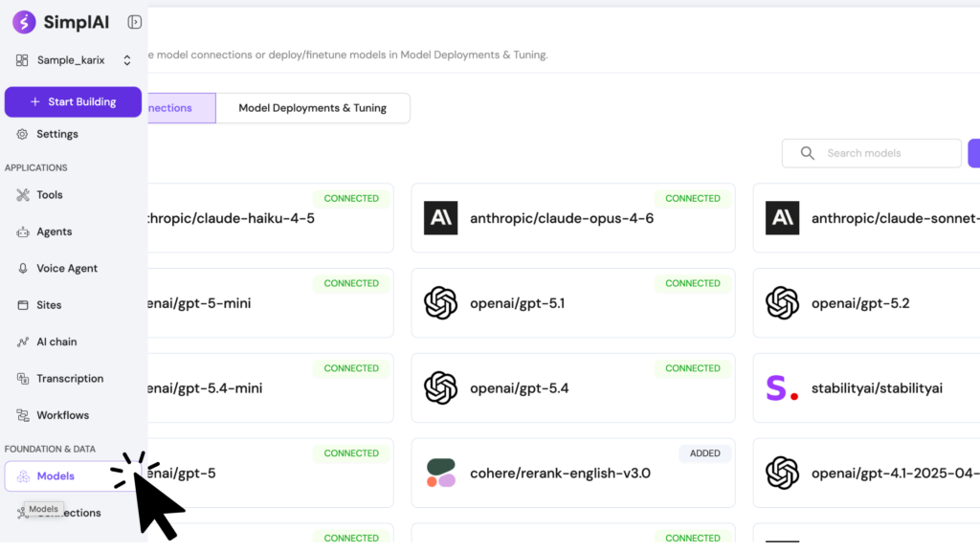Open Settings in sidebar

point(56,134)
